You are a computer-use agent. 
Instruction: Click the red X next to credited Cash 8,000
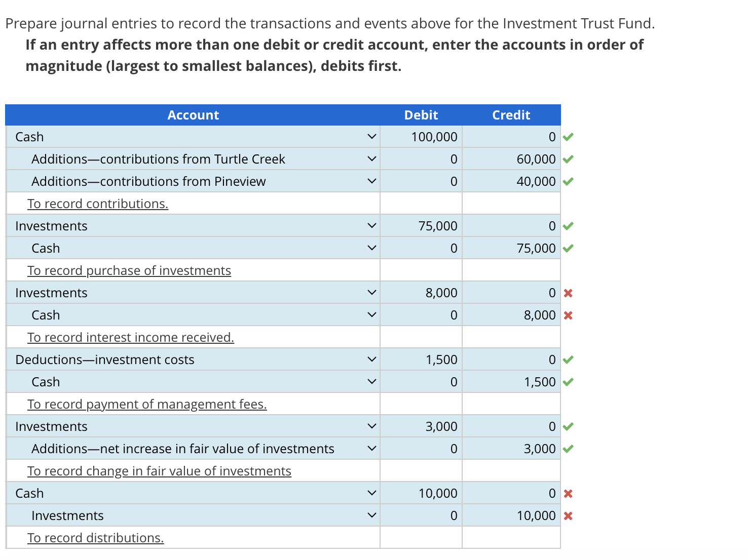click(568, 315)
